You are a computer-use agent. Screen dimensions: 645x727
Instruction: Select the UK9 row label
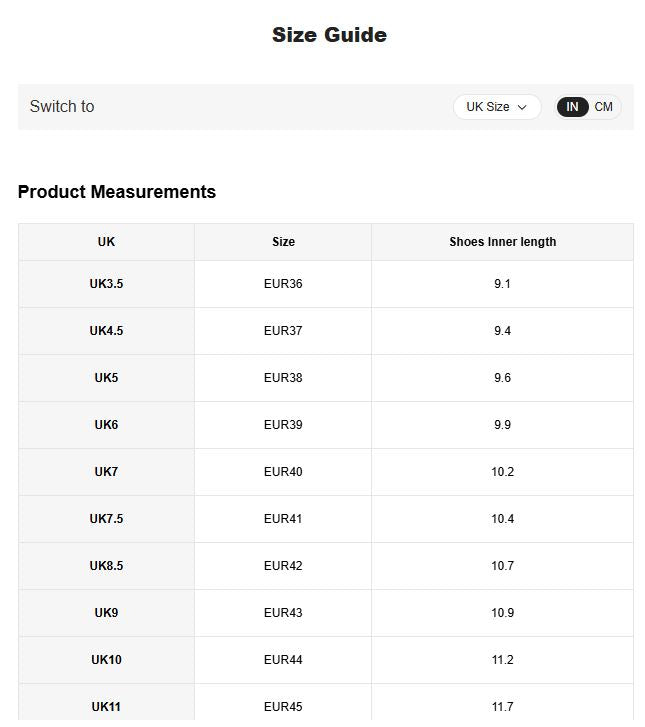tap(106, 612)
